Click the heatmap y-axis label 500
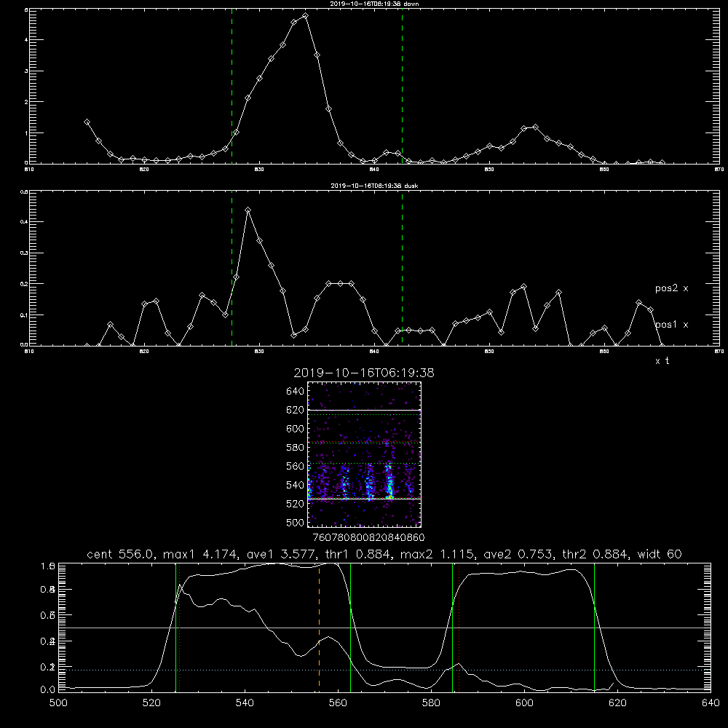 pos(296,522)
